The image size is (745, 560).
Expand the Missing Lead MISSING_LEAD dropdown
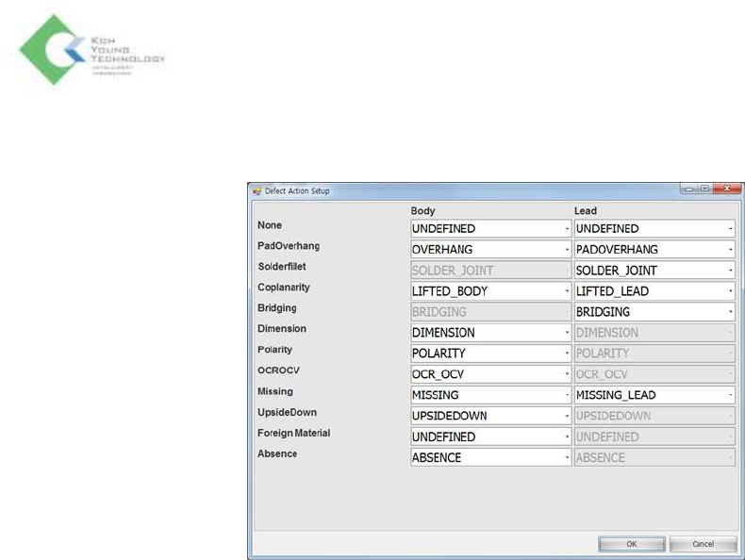point(654,395)
